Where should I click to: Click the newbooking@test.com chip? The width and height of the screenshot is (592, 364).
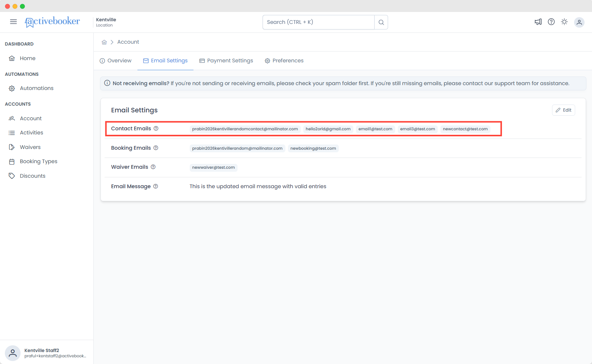[x=313, y=148]
